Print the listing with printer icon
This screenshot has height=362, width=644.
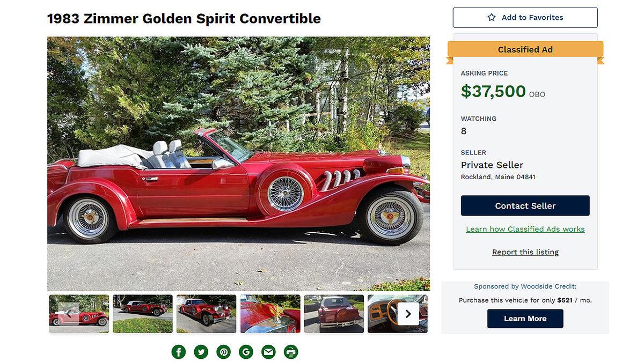[x=291, y=352]
